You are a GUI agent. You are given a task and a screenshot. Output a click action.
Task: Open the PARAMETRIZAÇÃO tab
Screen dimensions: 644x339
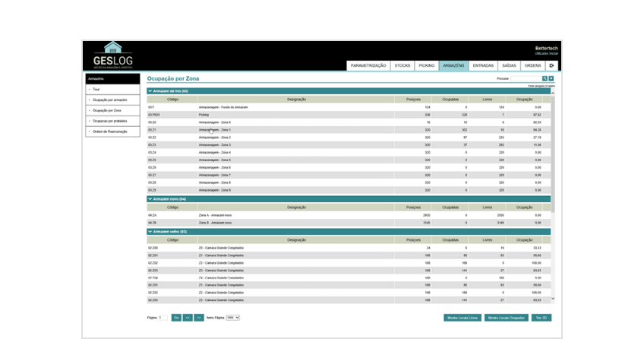pos(368,65)
